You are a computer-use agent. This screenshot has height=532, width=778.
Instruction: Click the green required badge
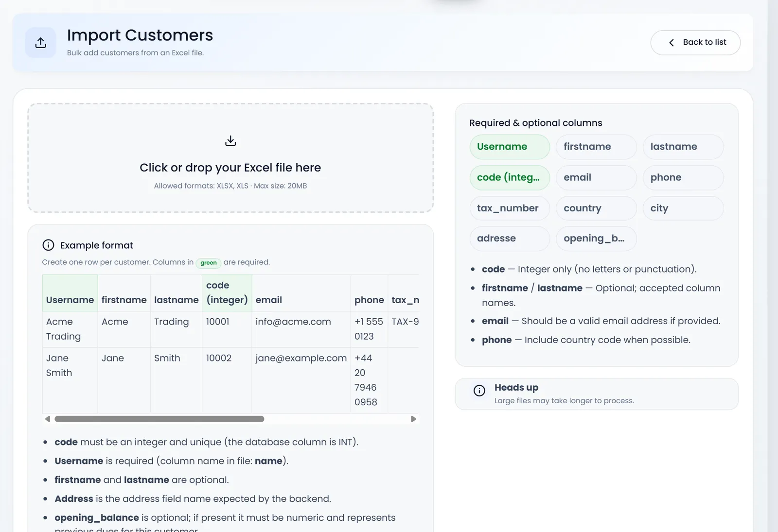click(x=209, y=263)
